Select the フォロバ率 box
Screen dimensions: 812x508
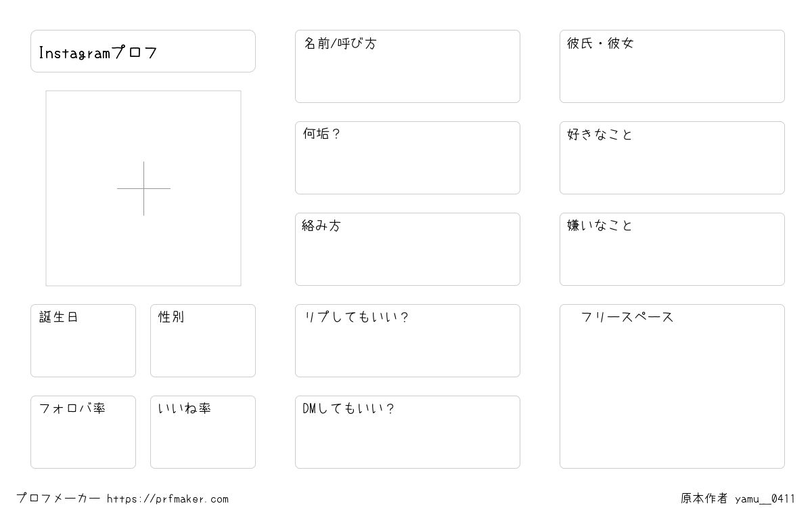point(83,432)
